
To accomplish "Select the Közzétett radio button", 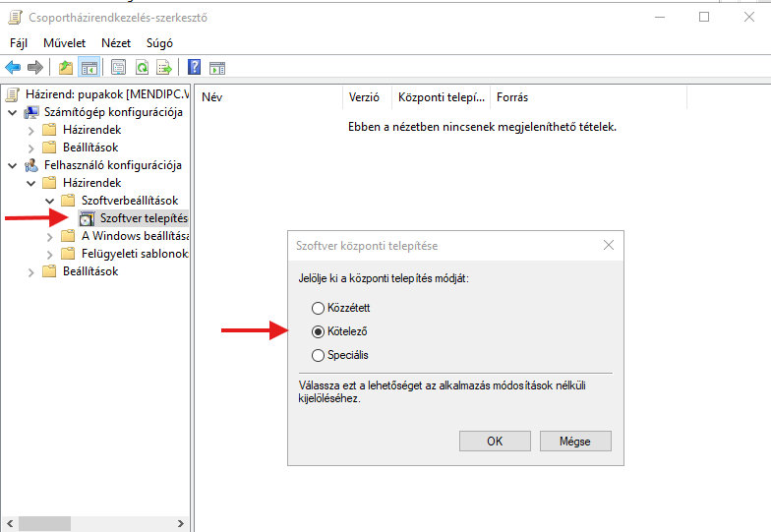I will [318, 309].
